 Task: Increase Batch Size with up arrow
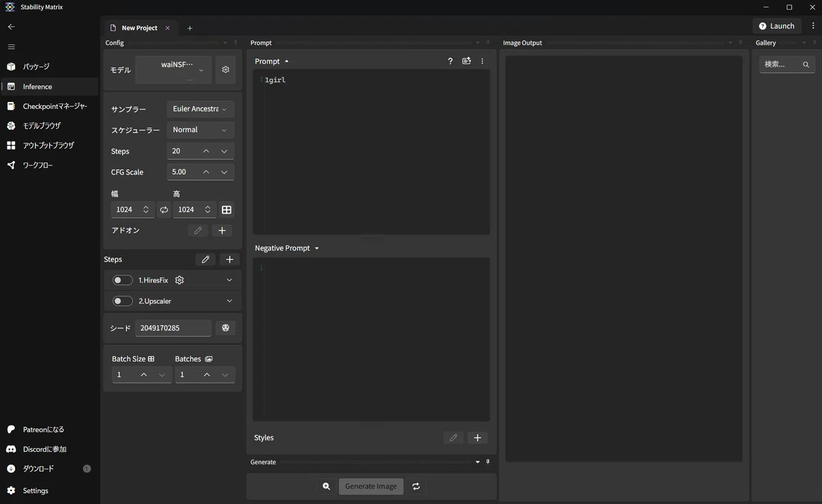(x=144, y=375)
